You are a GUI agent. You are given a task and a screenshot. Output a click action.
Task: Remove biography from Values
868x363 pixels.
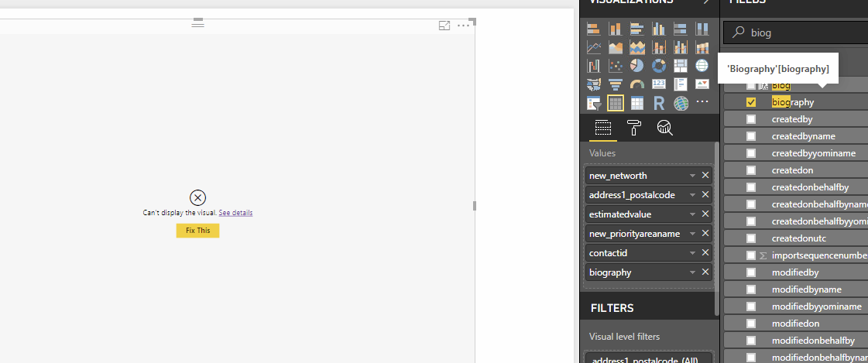click(705, 272)
